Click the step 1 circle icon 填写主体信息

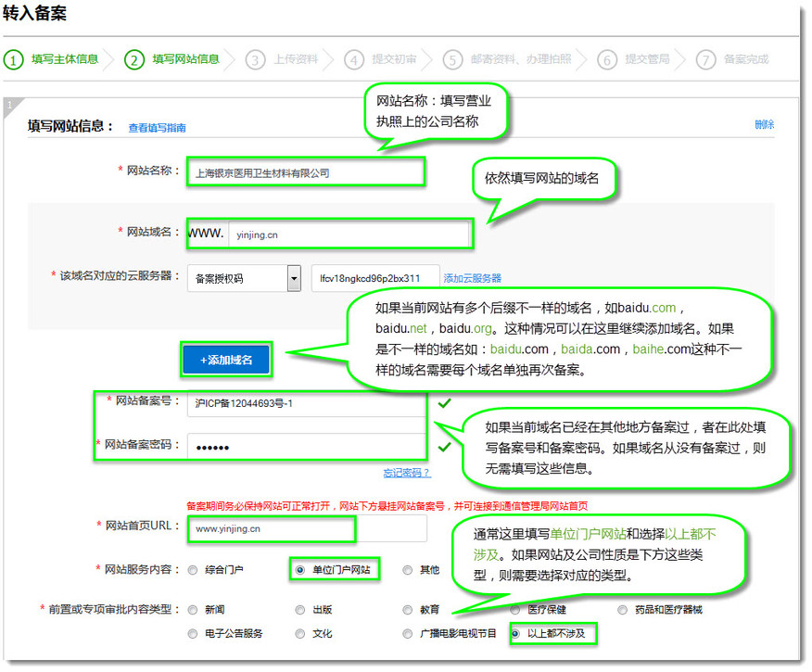pos(14,60)
